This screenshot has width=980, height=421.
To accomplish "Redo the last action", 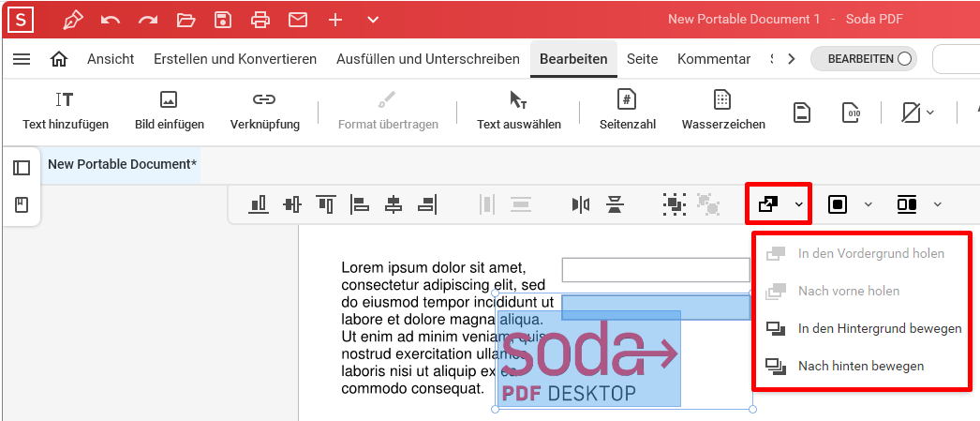I will click(148, 20).
